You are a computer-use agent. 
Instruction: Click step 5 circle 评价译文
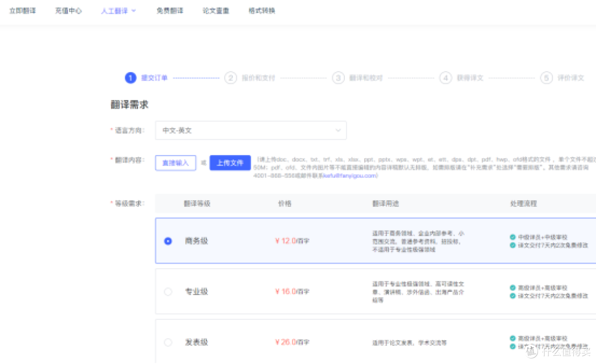(546, 78)
